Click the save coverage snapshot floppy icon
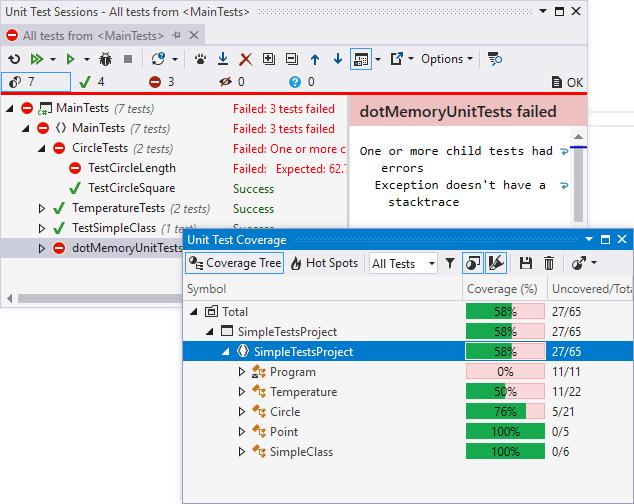Screen dimensions: 634x504 click(526, 263)
